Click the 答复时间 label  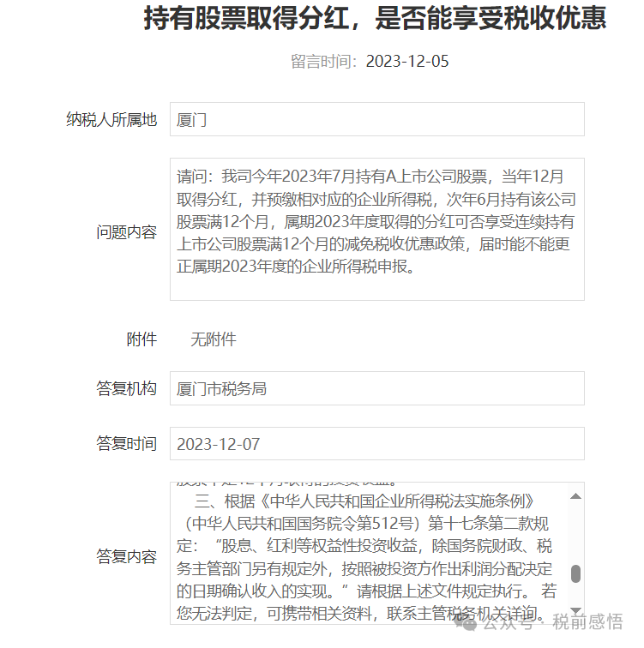click(x=127, y=444)
